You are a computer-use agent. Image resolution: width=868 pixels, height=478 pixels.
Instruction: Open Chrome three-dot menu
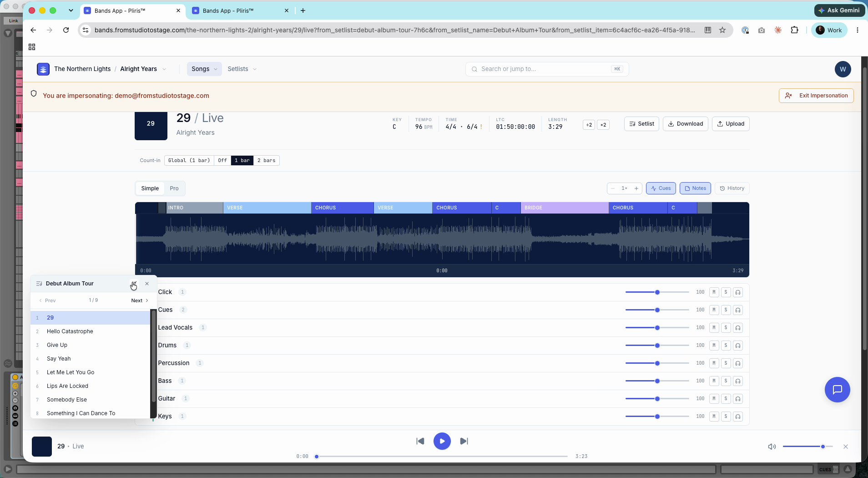pyautogui.click(x=858, y=30)
